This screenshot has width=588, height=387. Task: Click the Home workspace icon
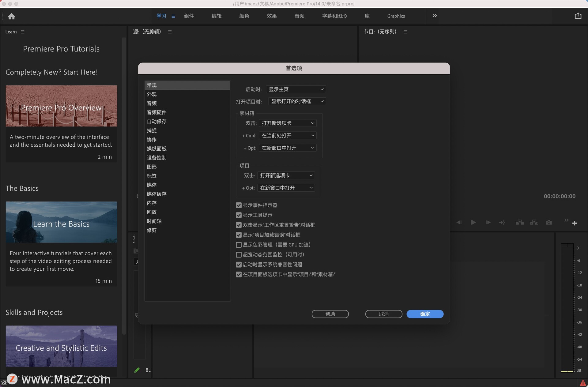(x=11, y=16)
